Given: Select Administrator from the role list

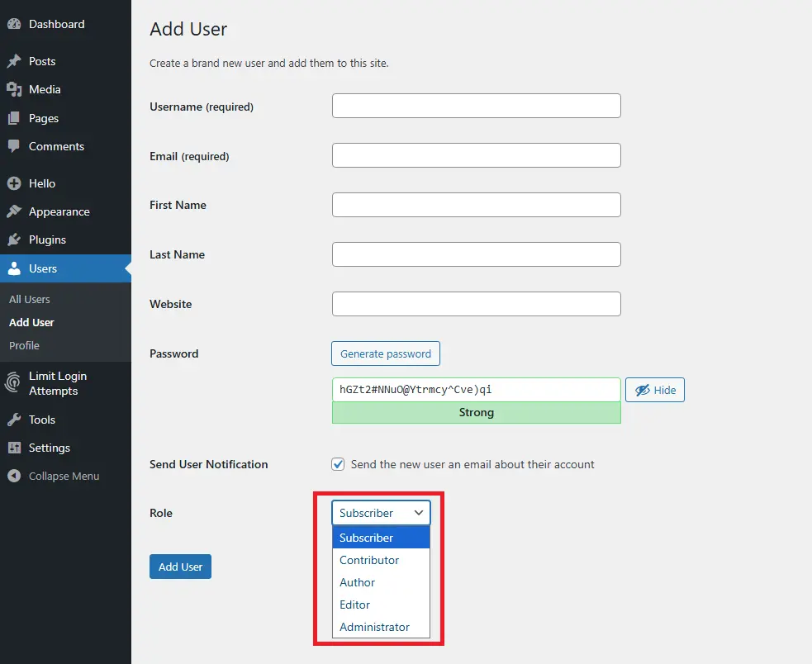Looking at the screenshot, I should point(374,627).
